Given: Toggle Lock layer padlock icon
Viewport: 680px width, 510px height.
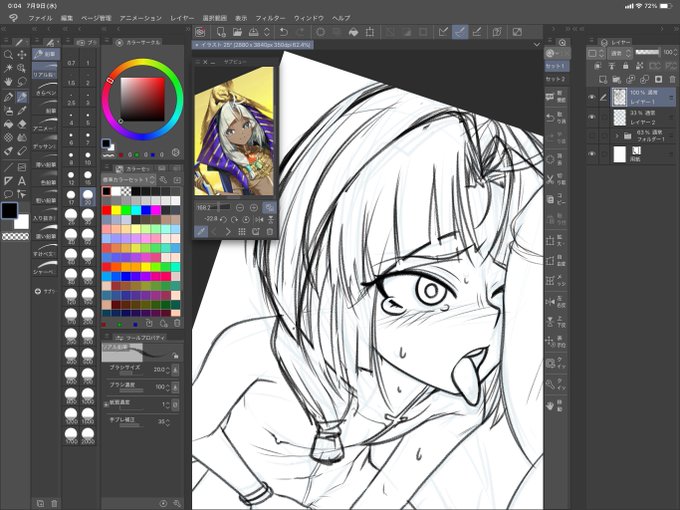Looking at the screenshot, I should [625, 66].
